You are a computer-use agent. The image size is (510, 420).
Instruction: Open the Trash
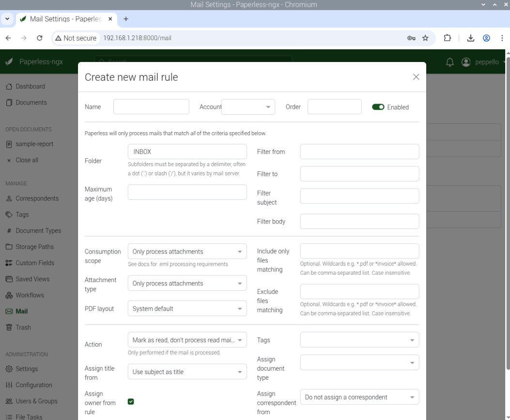pos(23,327)
